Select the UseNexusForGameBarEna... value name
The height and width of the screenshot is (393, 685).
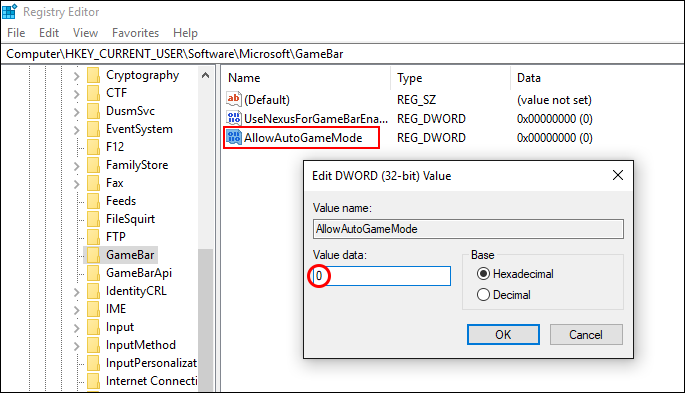(x=316, y=119)
